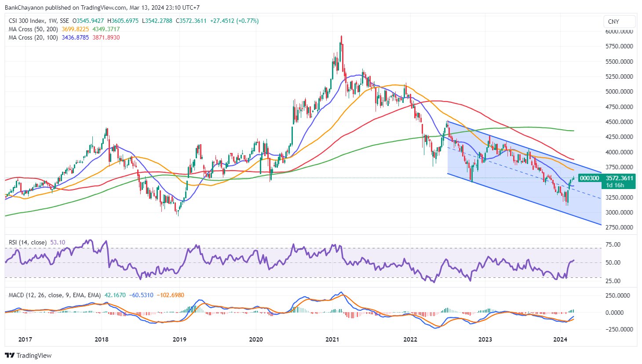The width and height of the screenshot is (642, 364).
Task: Click the TradingView logo
Action: click(x=28, y=356)
